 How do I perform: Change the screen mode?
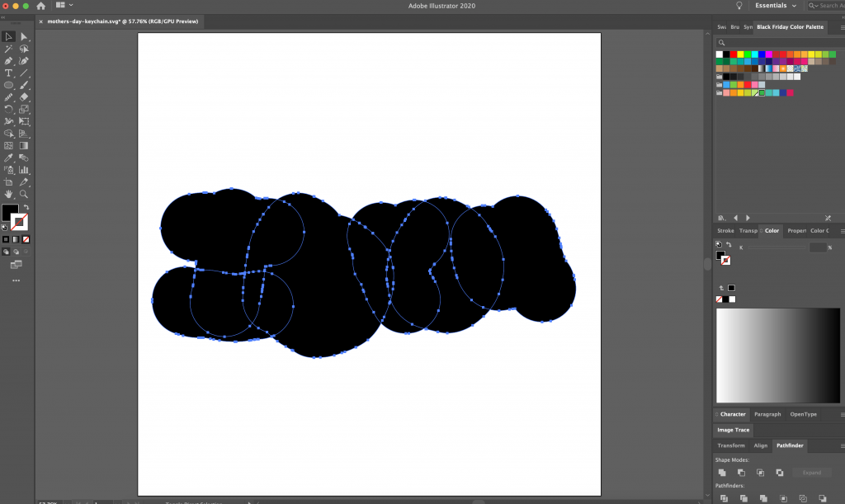click(17, 265)
